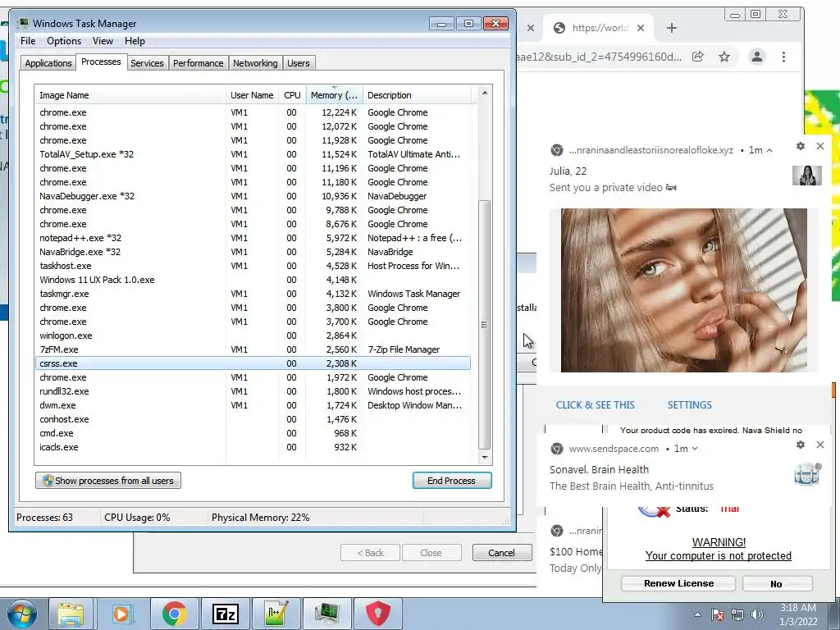Open Windows Start menu orb
This screenshot has height=630, width=840.
[21, 614]
